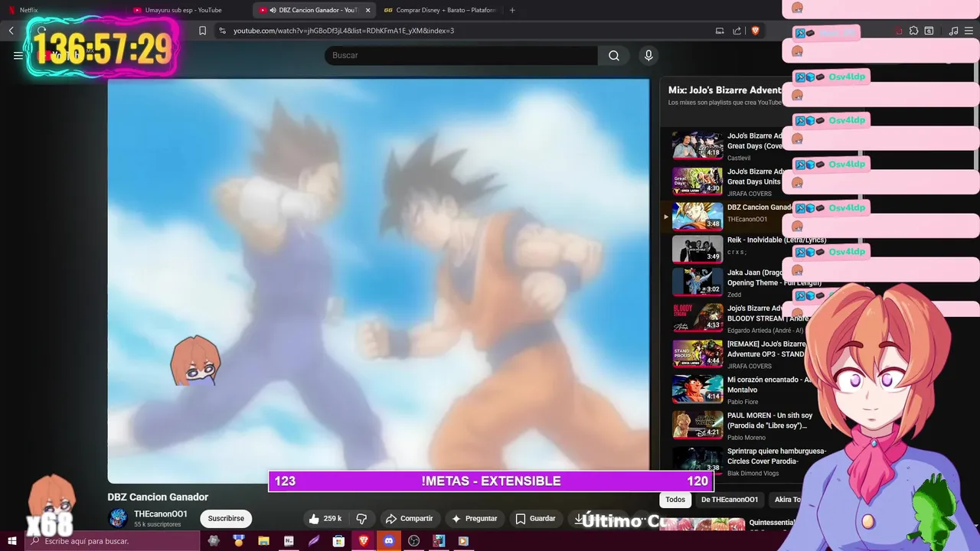Open THEcanon001 channel avatar
Image resolution: width=980 pixels, height=551 pixels.
point(118,519)
